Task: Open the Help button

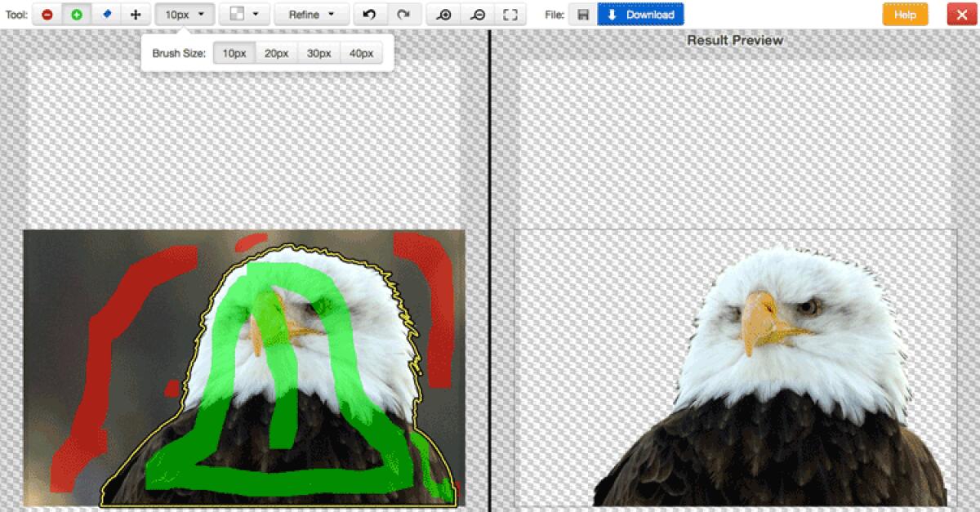Action: (905, 15)
